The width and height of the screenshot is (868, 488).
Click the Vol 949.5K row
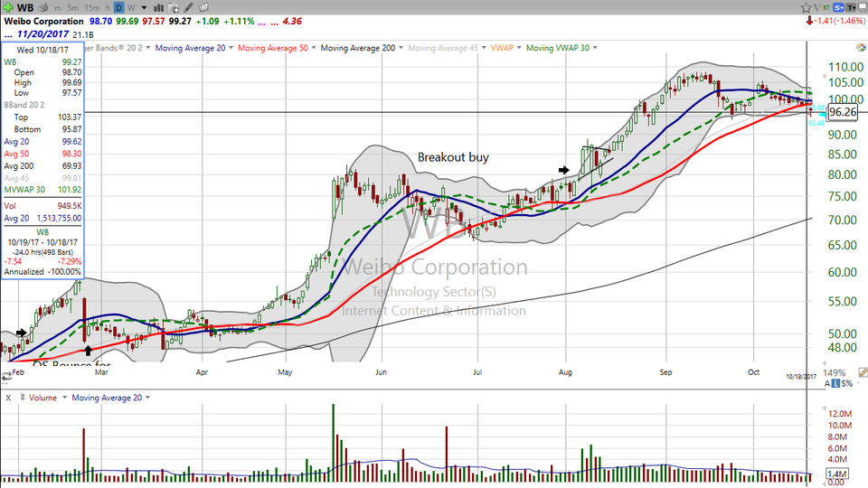pos(42,206)
